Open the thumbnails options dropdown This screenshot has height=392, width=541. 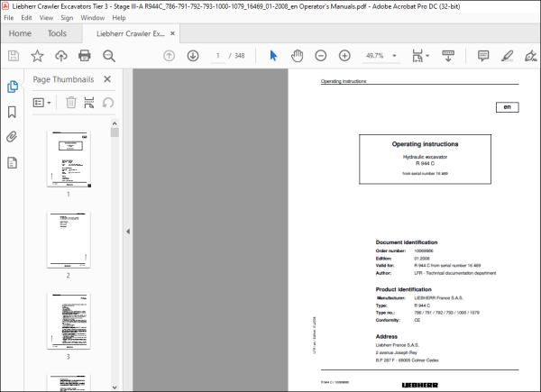click(41, 103)
